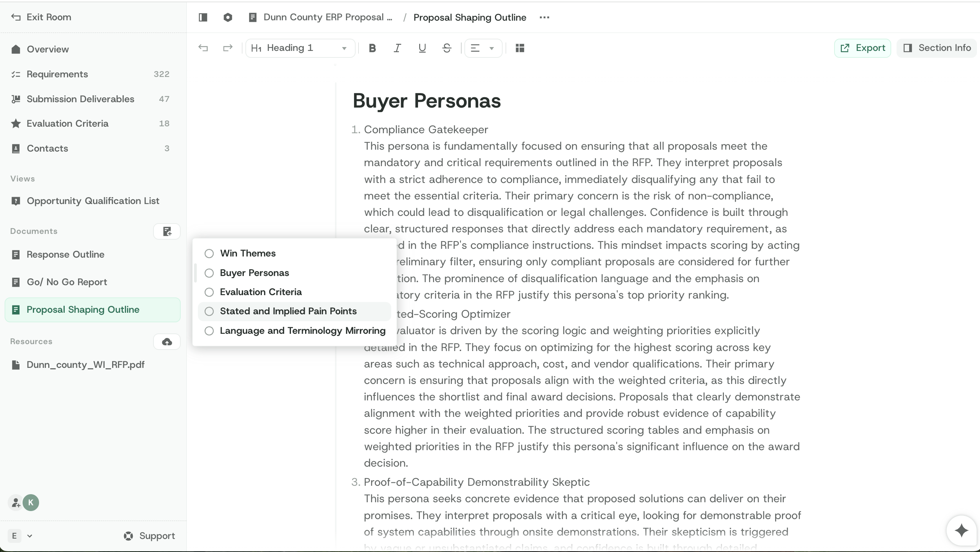Apply strikethrough formatting
980x552 pixels.
(447, 48)
